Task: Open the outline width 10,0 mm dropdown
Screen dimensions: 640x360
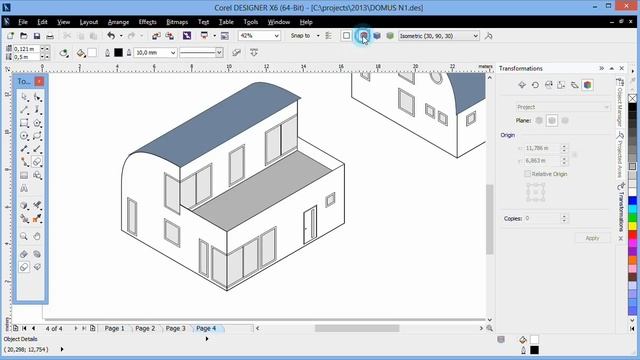Action: tap(173, 53)
